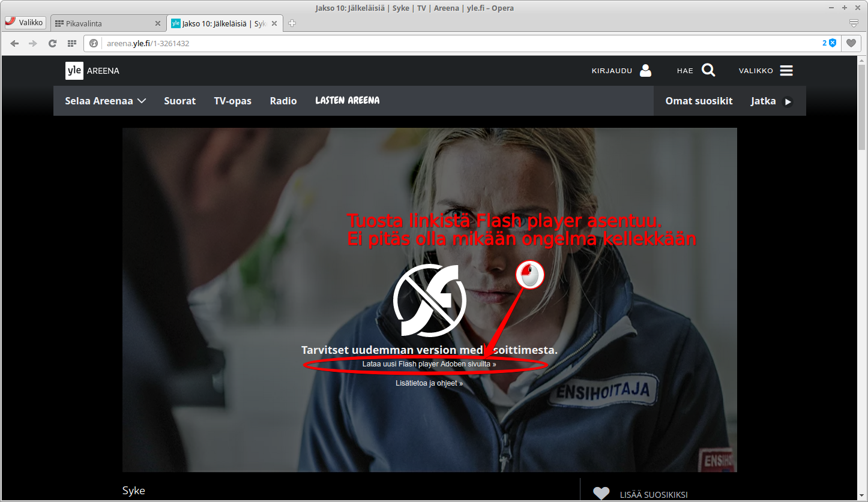Click the Jatka play arrow icon
Viewport: 868px width, 502px height.
coord(788,101)
